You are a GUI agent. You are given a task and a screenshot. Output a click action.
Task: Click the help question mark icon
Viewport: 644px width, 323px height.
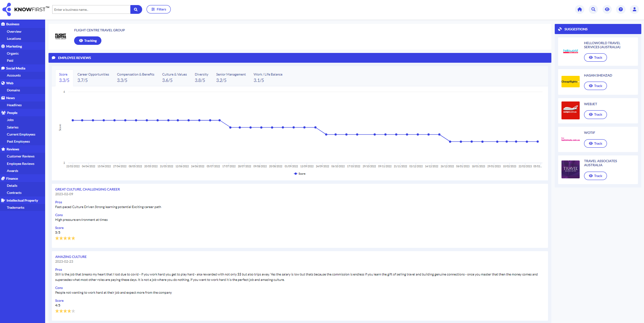pos(621,9)
